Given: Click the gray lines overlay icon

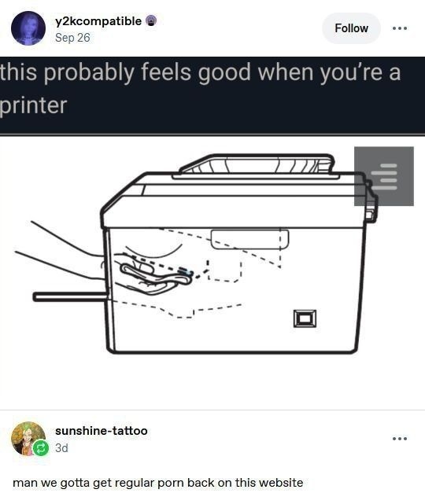Looking at the screenshot, I should (x=384, y=176).
